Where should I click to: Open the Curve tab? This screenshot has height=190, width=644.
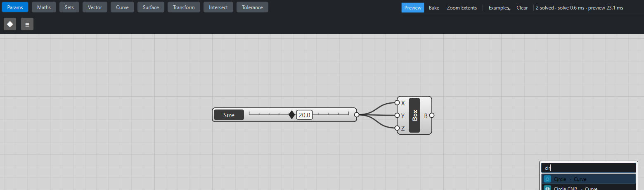point(122,7)
